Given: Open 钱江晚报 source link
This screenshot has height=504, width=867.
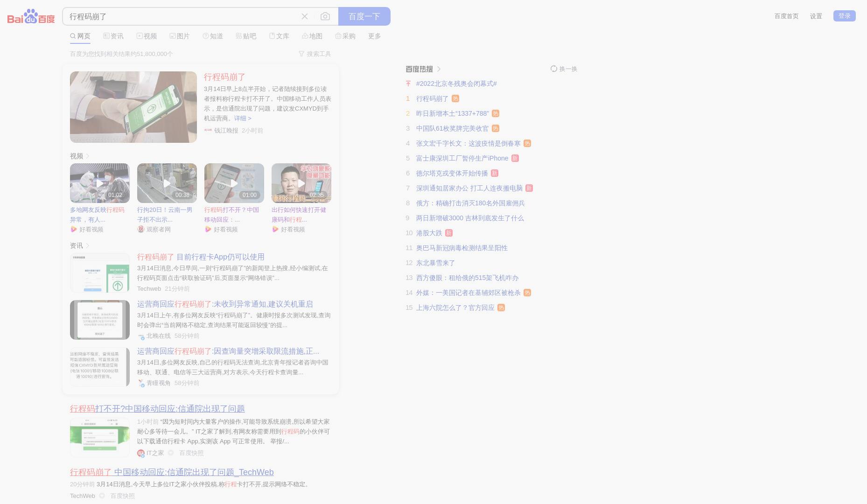Looking at the screenshot, I should click(226, 130).
